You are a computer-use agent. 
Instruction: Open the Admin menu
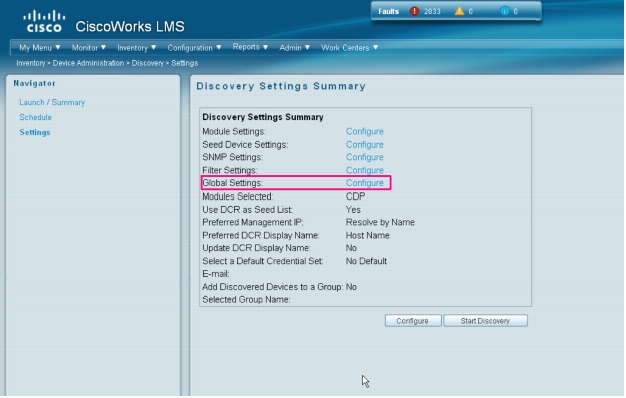[295, 48]
